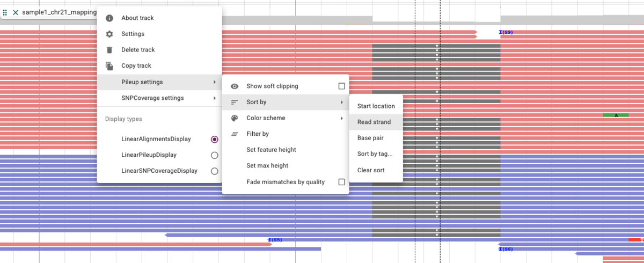Choose Filter by menu item
This screenshot has height=263, width=644.
click(x=286, y=134)
